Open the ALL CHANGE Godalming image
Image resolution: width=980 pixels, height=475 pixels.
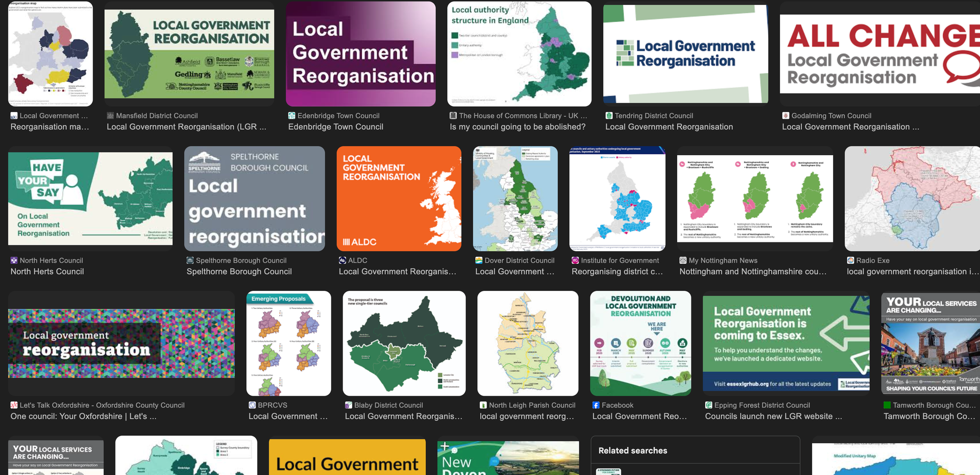click(x=880, y=54)
